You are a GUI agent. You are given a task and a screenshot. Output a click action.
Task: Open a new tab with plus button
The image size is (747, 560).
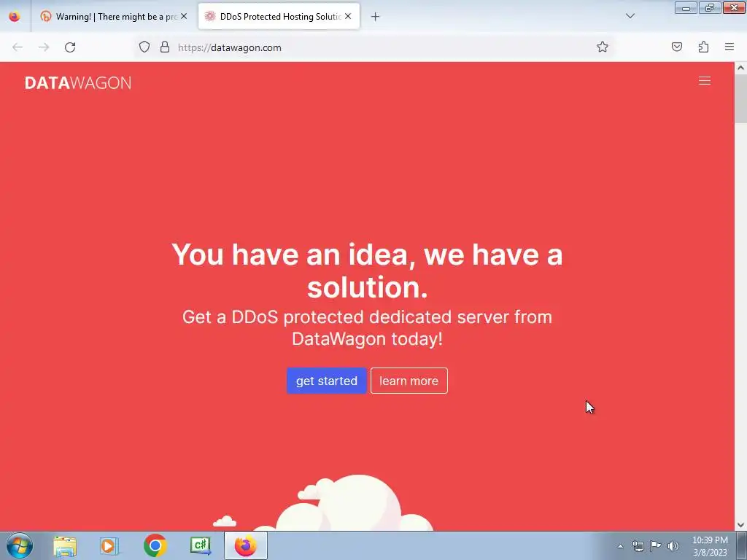tap(376, 17)
